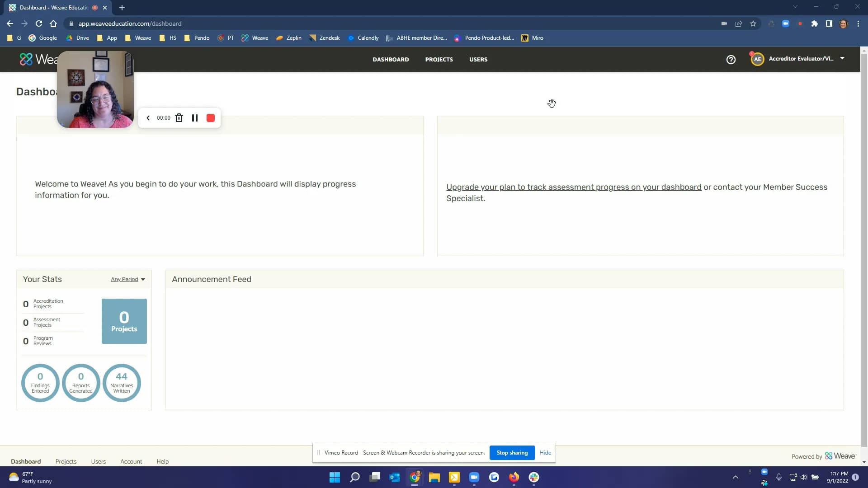Open the Zoom app in taskbar
The width and height of the screenshot is (868, 488).
pos(474,477)
